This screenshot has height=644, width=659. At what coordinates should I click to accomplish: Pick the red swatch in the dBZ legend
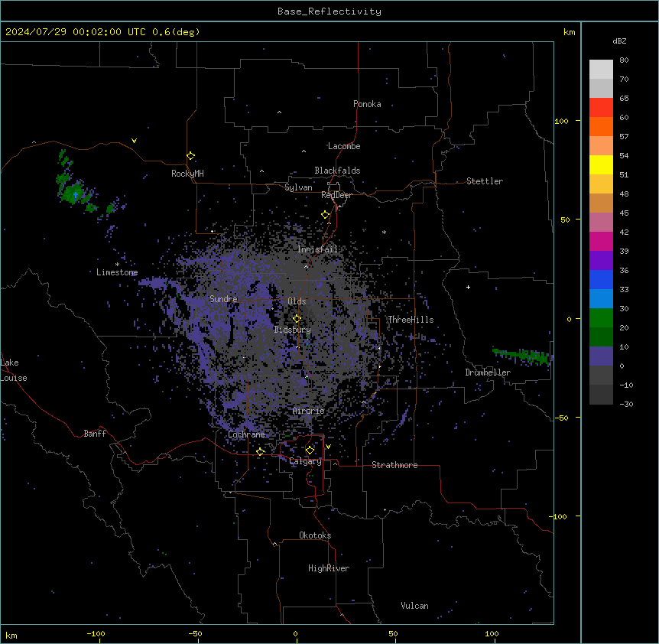pyautogui.click(x=601, y=107)
